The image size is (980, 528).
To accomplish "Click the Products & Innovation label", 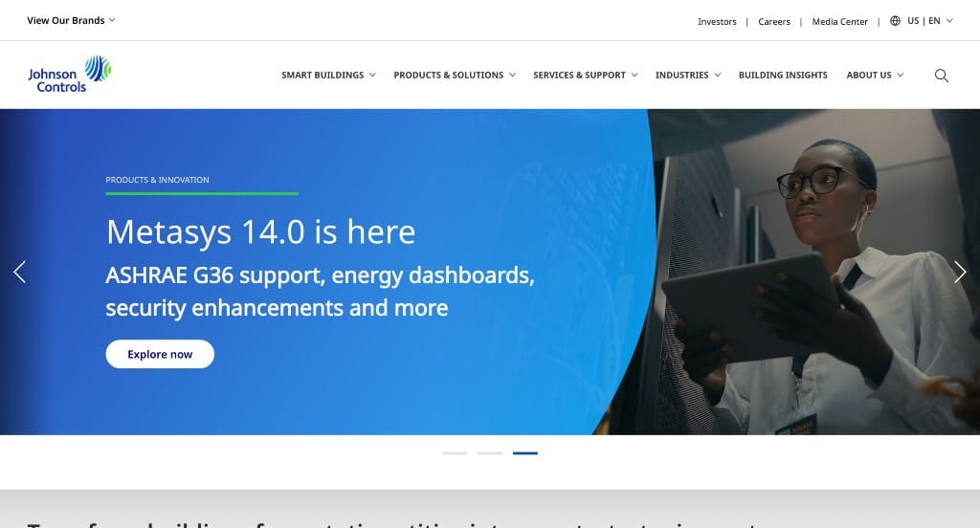I will (x=158, y=180).
